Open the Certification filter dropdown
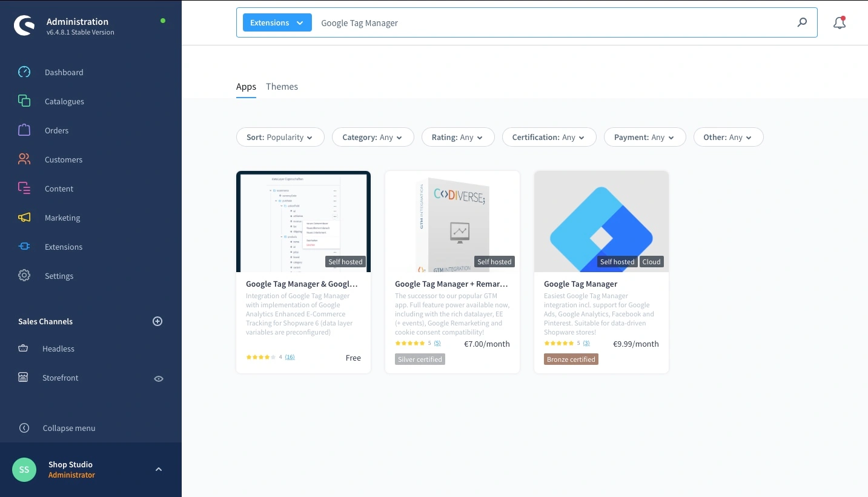Image resolution: width=868 pixels, height=497 pixels. [x=549, y=138]
